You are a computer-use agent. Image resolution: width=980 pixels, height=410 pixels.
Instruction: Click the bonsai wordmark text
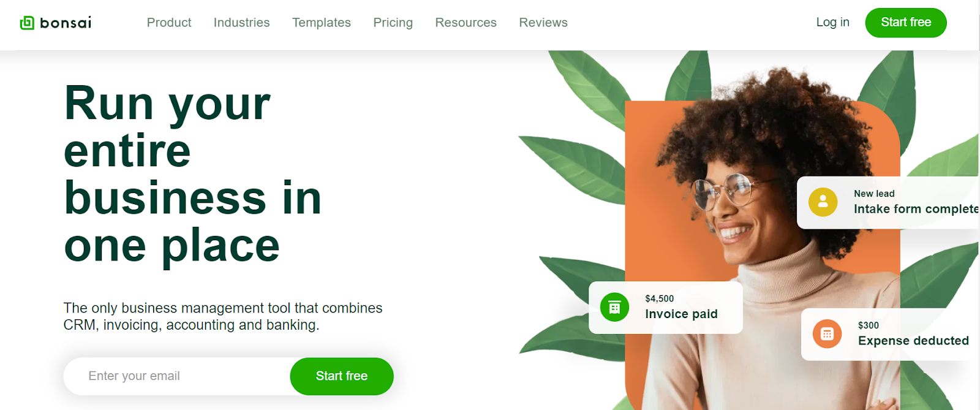coord(66,23)
